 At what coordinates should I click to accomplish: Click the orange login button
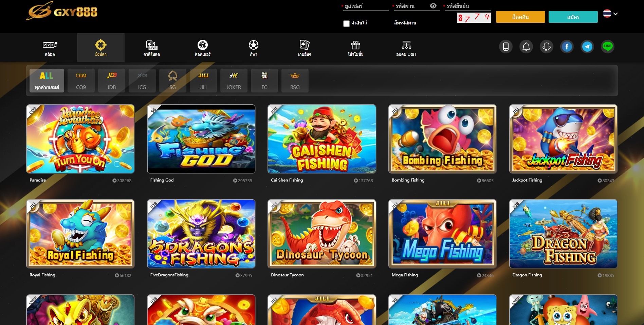point(520,17)
